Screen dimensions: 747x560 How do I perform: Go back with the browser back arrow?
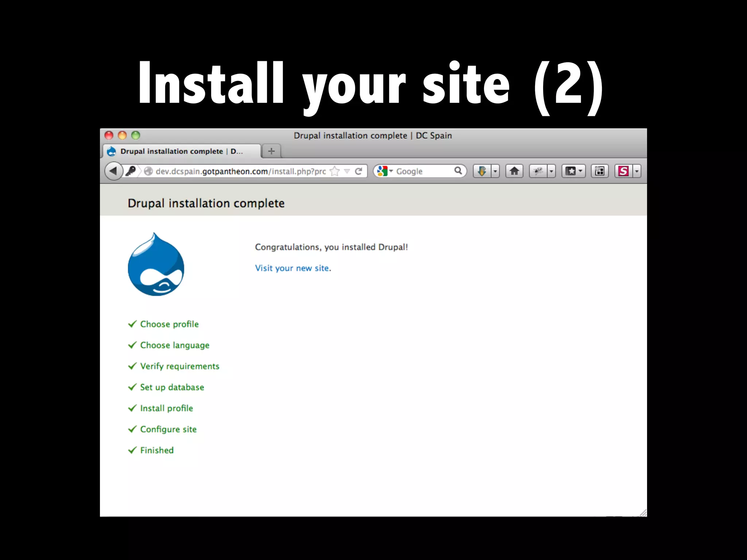pyautogui.click(x=113, y=171)
